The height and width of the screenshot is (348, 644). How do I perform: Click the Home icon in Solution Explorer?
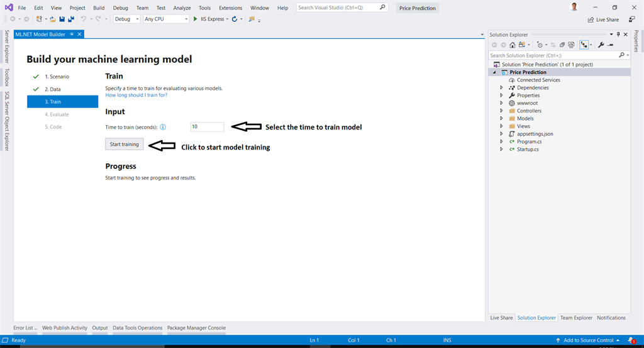[512, 45]
